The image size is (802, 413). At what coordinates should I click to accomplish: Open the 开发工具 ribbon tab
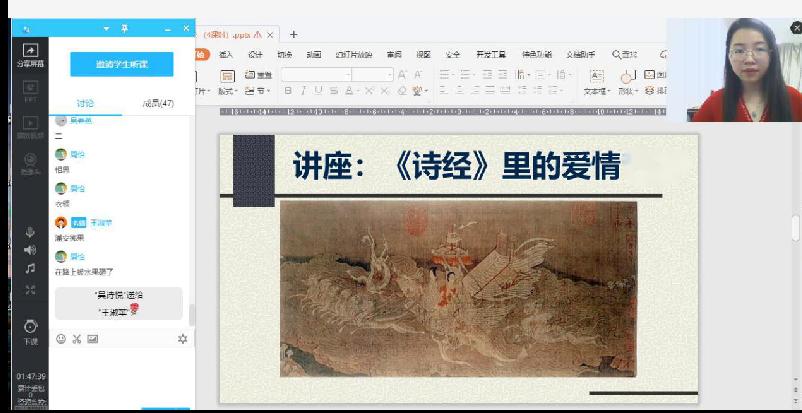pyautogui.click(x=491, y=54)
